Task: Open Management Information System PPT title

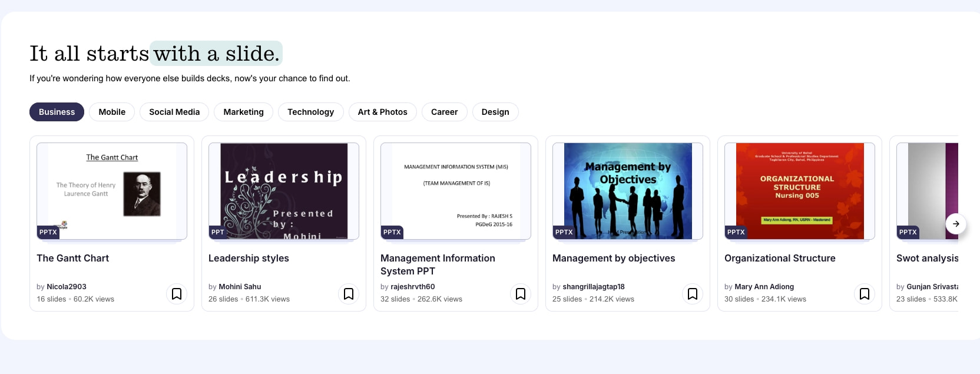Action: point(438,264)
